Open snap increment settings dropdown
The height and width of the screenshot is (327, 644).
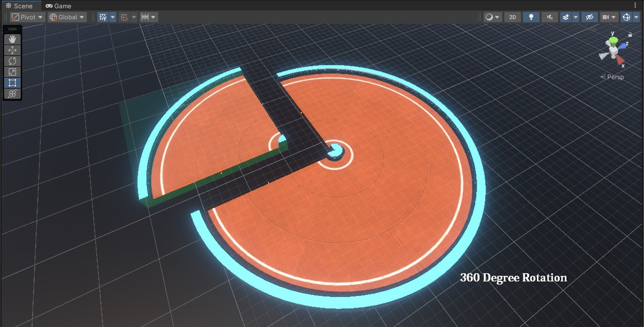[149, 17]
